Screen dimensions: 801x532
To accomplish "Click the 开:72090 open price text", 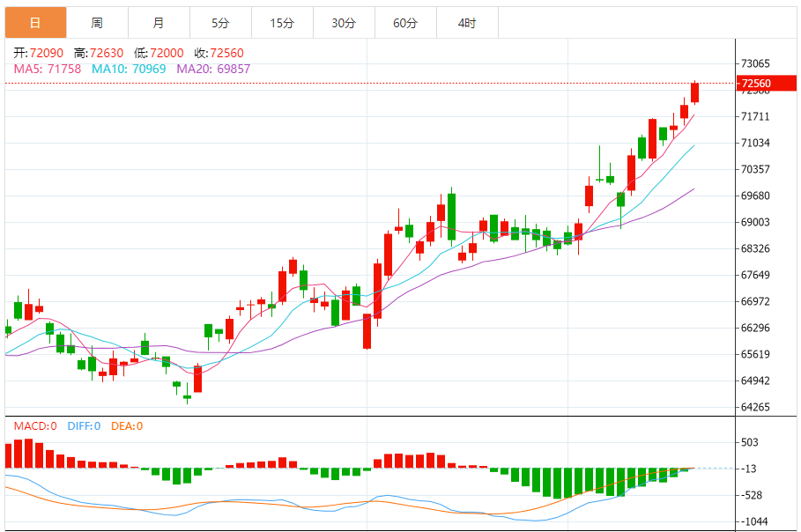I will [38, 53].
